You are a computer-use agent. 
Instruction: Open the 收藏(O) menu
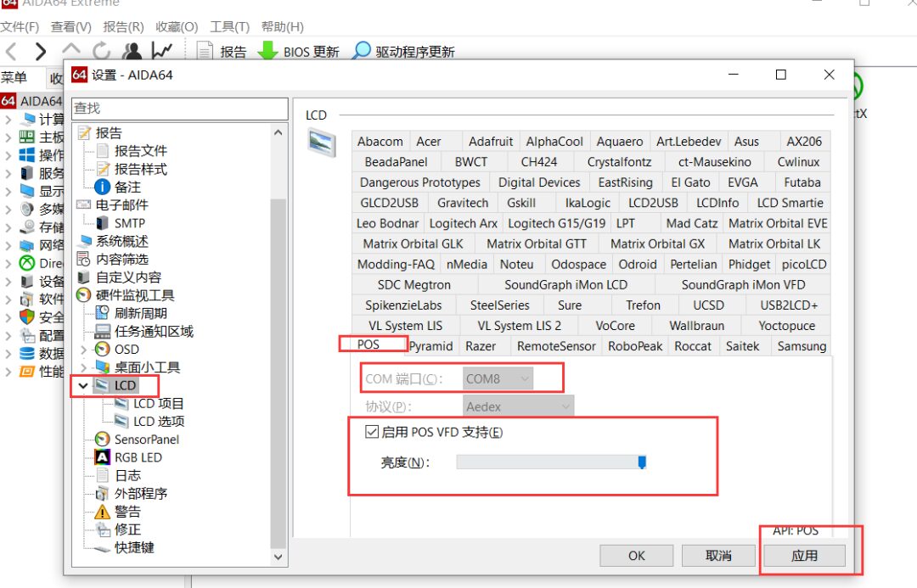pyautogui.click(x=177, y=27)
